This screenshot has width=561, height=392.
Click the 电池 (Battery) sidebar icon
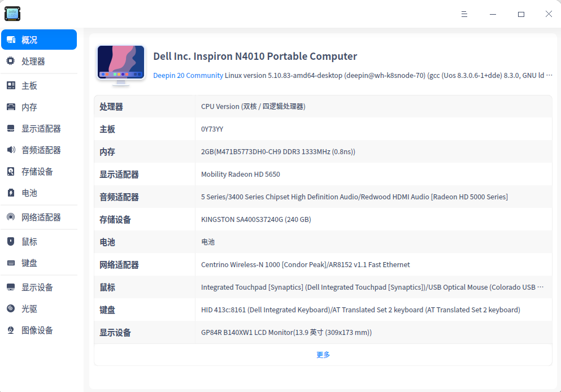click(10, 193)
